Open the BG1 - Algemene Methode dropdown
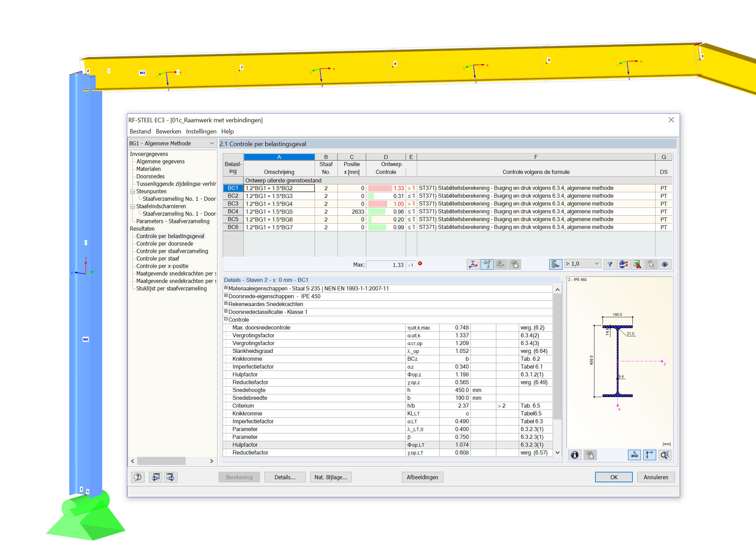The image size is (756, 555). [172, 143]
